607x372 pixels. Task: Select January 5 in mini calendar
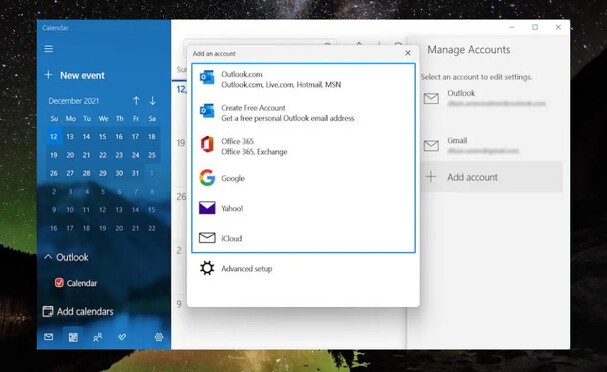[103, 192]
